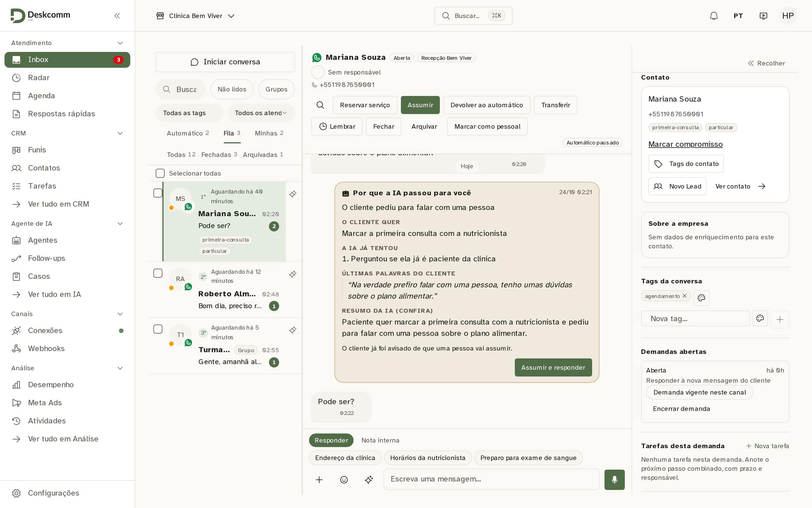
Task: Show Fechadas conversations
Action: [219, 155]
